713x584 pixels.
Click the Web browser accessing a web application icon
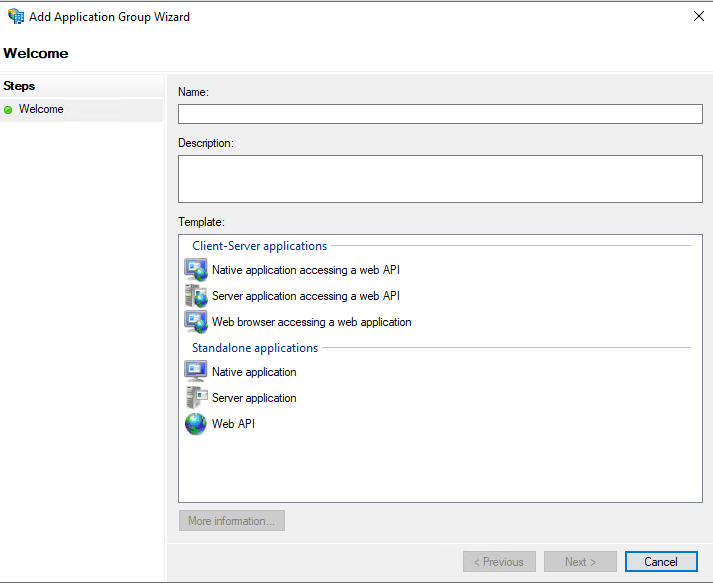coord(196,322)
